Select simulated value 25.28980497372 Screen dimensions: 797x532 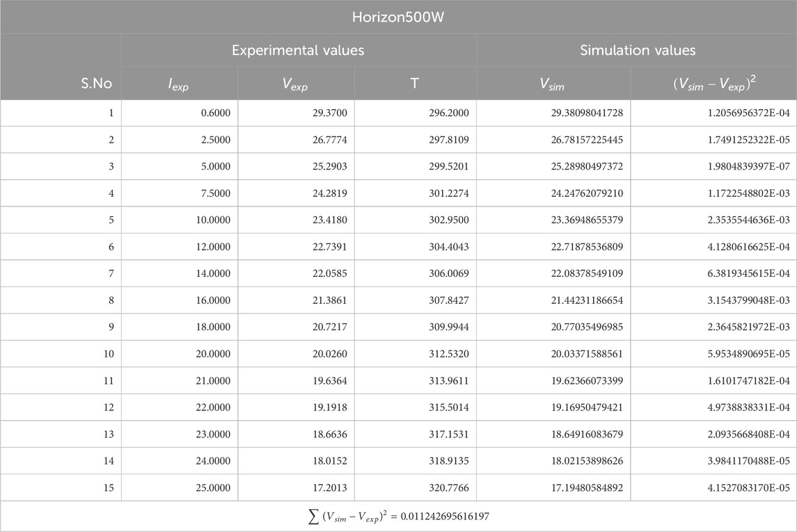(587, 166)
